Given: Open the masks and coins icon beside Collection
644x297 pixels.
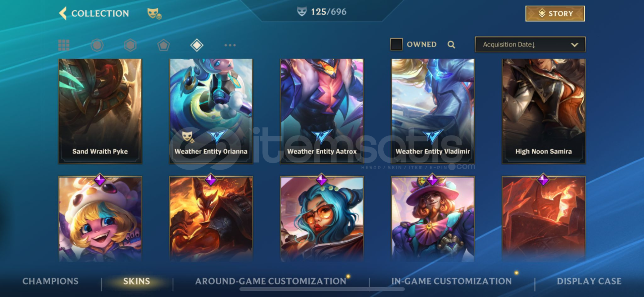Looking at the screenshot, I should pos(154,13).
